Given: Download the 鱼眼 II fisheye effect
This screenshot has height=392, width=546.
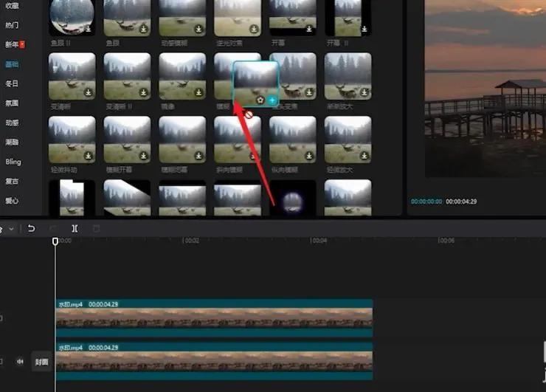Looking at the screenshot, I should (x=89, y=29).
